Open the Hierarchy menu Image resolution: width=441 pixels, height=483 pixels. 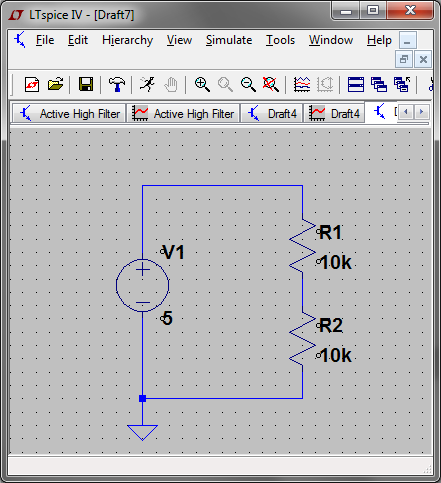click(127, 40)
